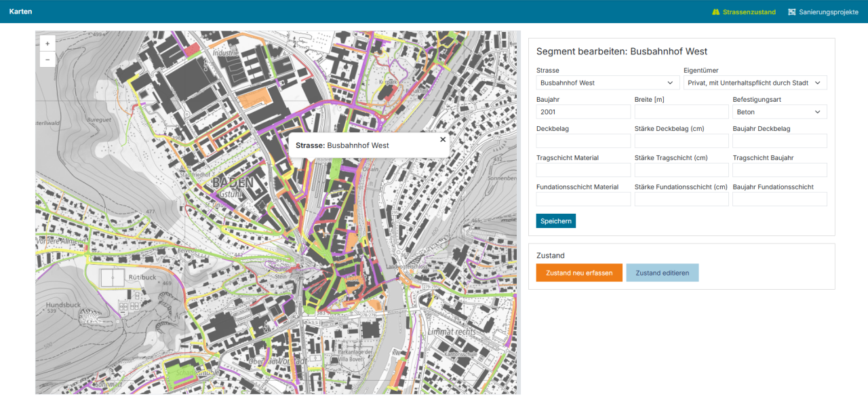
Task: Open the Strasse dropdown
Action: 608,83
